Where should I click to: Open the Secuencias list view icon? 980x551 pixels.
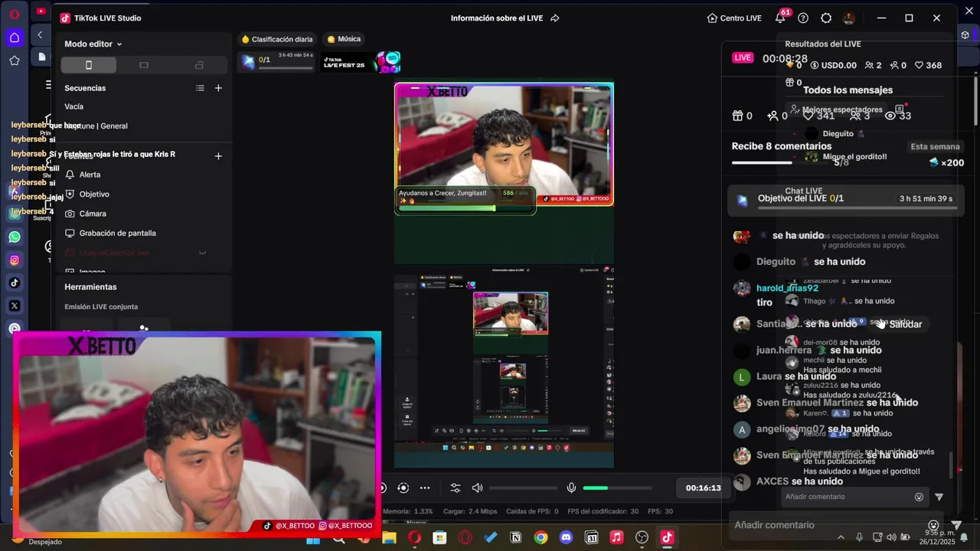point(200,88)
